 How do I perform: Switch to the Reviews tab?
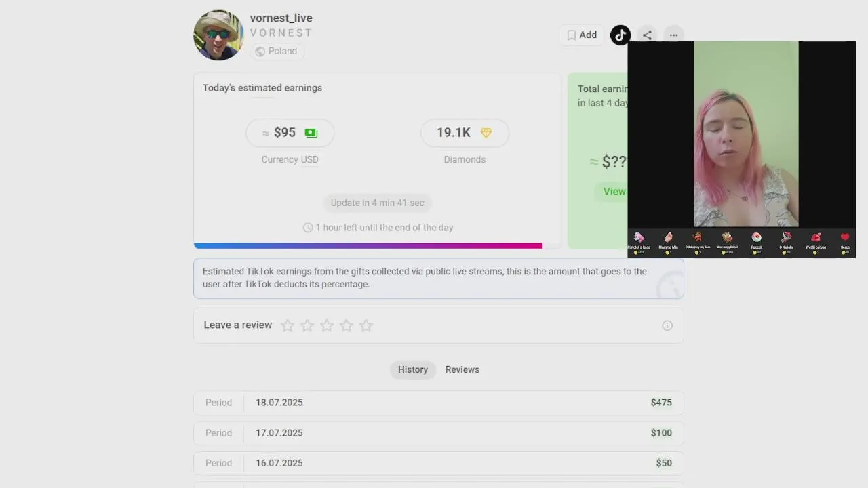pos(462,369)
